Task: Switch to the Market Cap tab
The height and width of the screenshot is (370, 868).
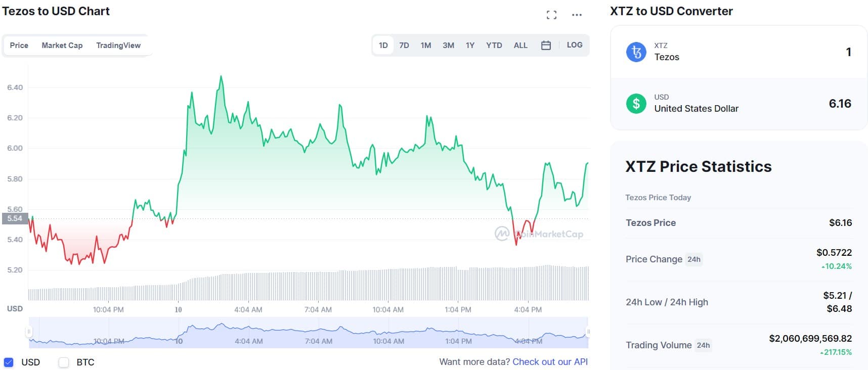Action: (x=62, y=45)
